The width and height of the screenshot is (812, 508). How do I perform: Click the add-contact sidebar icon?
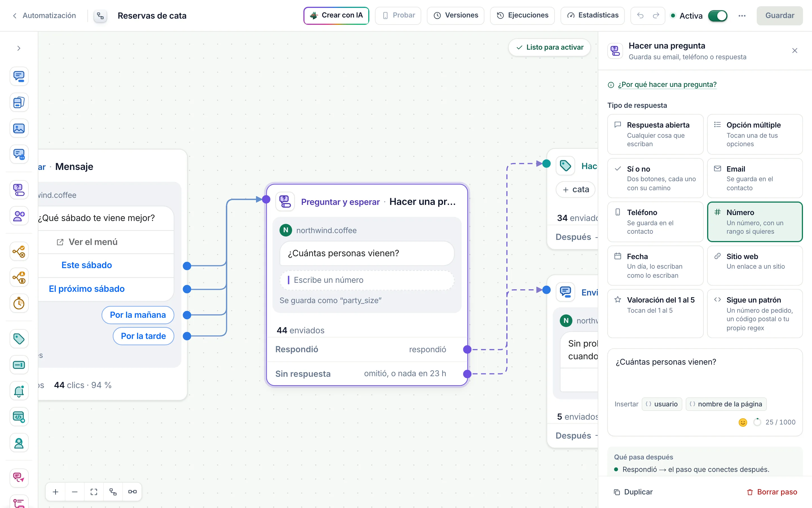click(19, 216)
